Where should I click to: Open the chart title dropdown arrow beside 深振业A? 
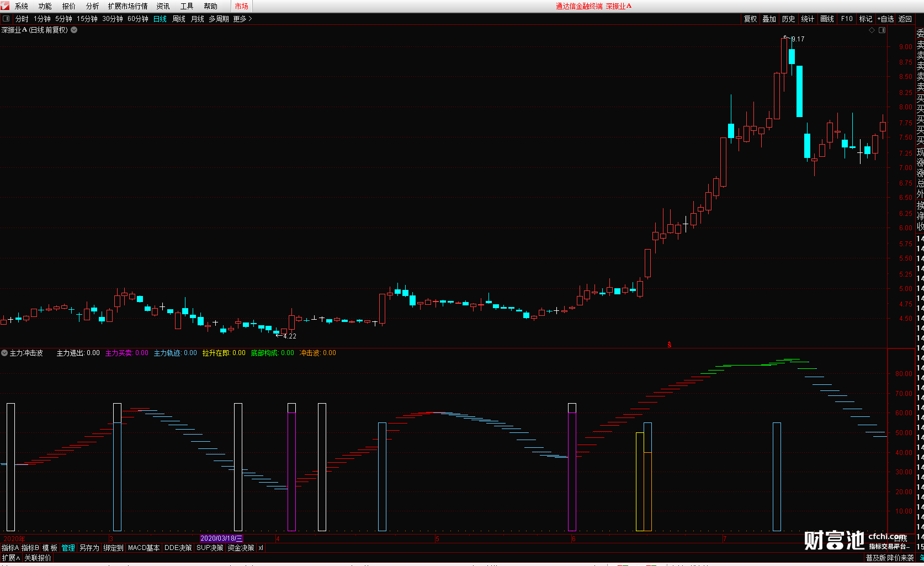pos(74,30)
